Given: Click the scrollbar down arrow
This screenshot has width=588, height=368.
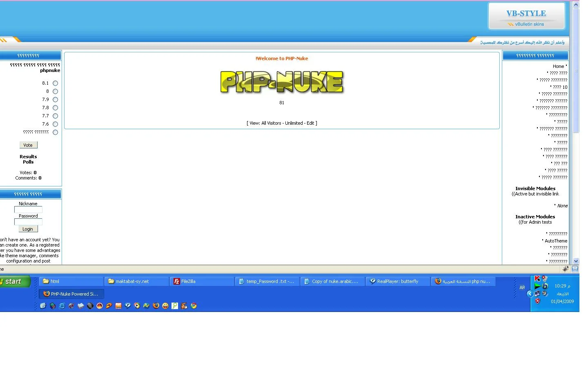Looking at the screenshot, I should [576, 261].
